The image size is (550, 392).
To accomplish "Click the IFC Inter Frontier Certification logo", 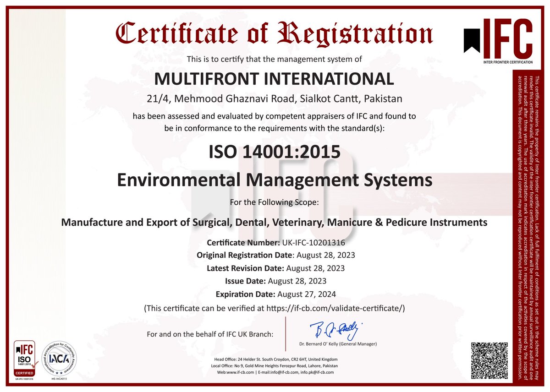I will [x=499, y=42].
